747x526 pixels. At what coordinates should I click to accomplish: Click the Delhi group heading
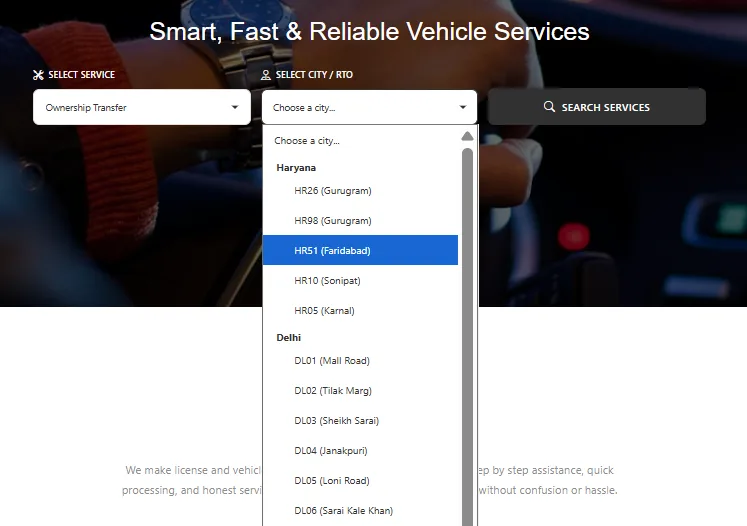(289, 338)
